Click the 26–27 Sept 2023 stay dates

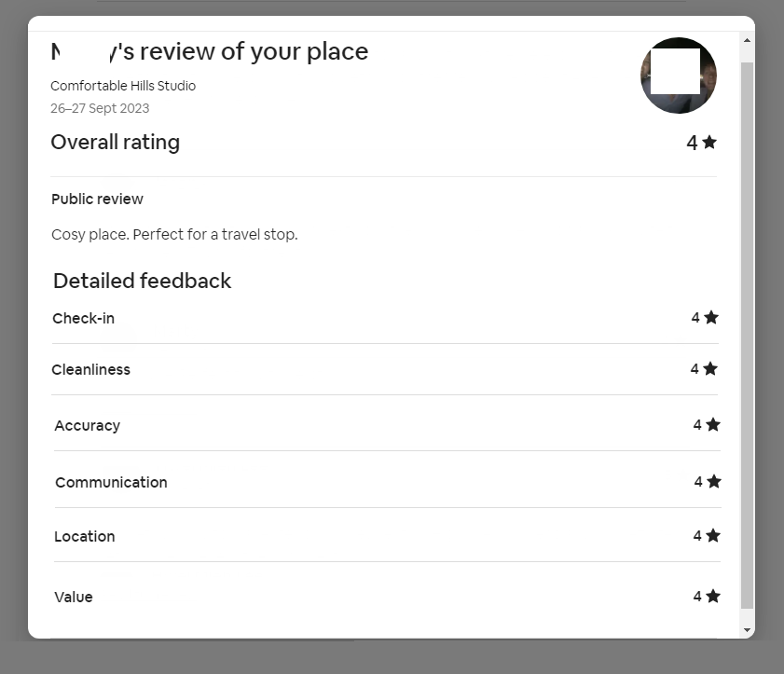click(x=100, y=108)
